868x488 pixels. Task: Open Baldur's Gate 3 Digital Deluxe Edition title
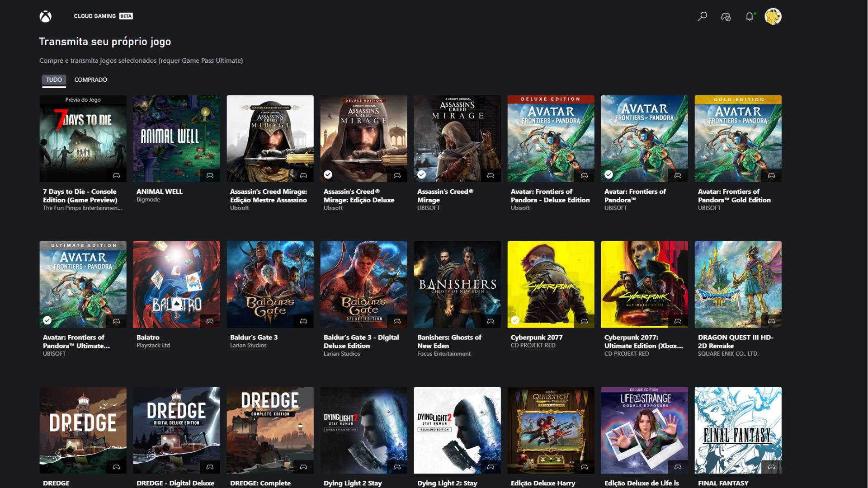[x=361, y=342]
